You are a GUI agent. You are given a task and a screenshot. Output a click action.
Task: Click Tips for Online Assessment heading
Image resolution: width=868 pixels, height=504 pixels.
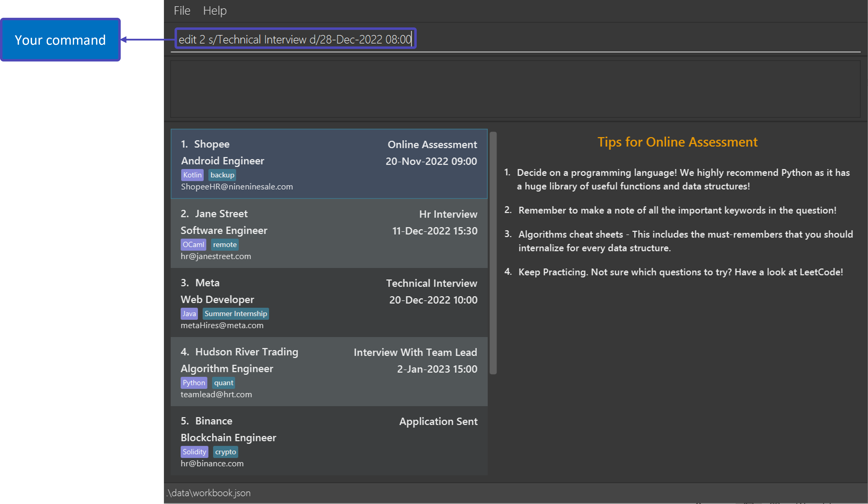coord(677,142)
